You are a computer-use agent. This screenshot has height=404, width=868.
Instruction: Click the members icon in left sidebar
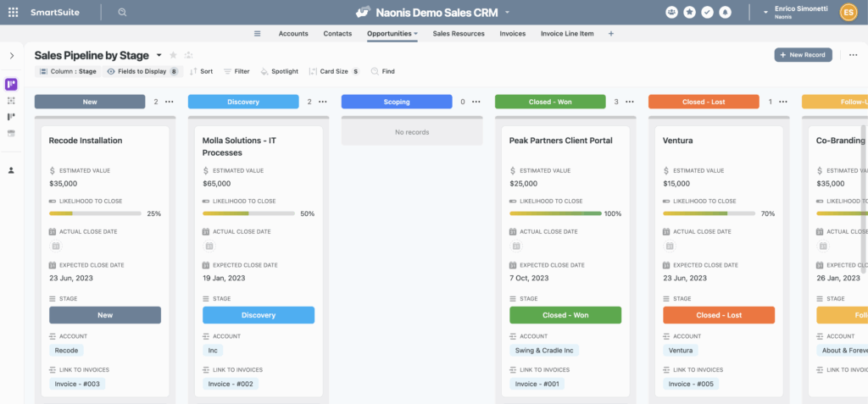tap(11, 170)
